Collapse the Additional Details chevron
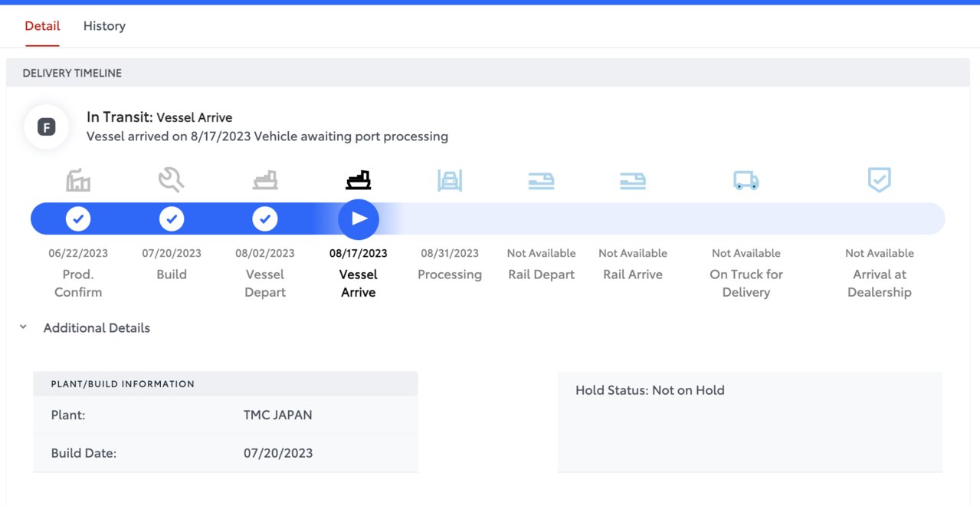Screen dimensions: 980x506 tap(23, 327)
